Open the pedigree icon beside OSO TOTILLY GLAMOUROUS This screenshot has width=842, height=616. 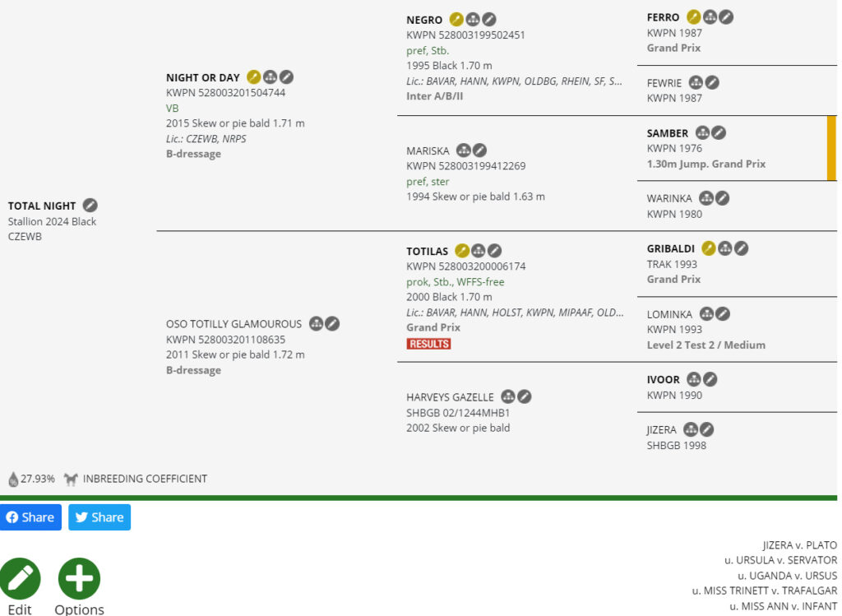[317, 323]
